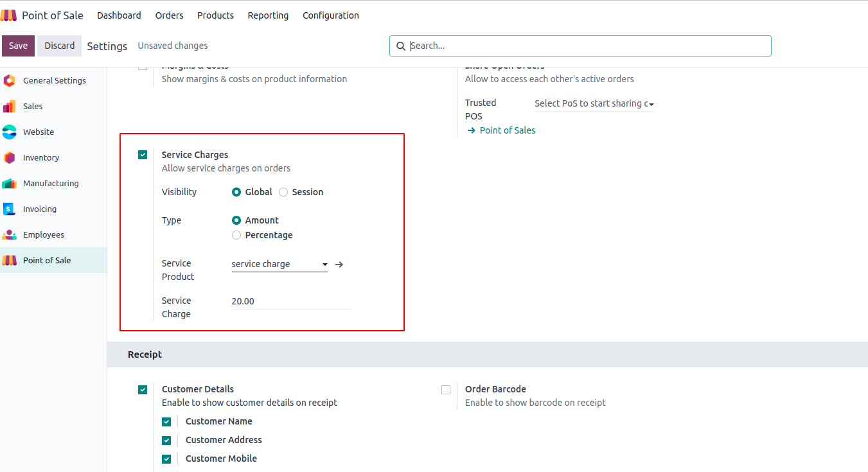Choose the Percentage type radio option
This screenshot has width=868, height=472.
pos(236,235)
